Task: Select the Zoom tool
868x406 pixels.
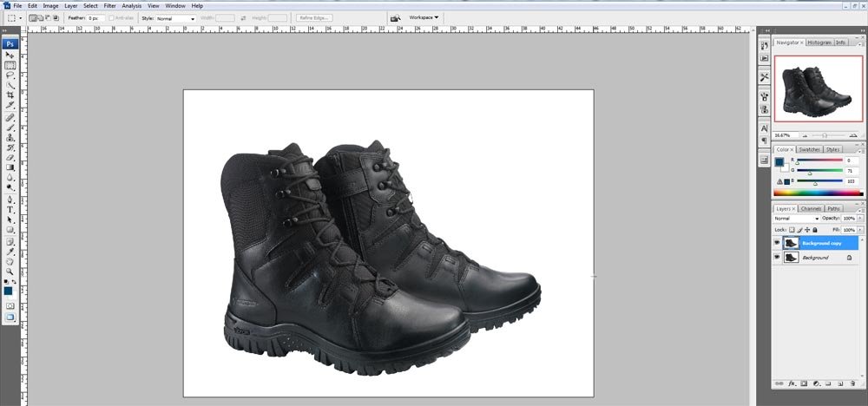Action: 10,272
